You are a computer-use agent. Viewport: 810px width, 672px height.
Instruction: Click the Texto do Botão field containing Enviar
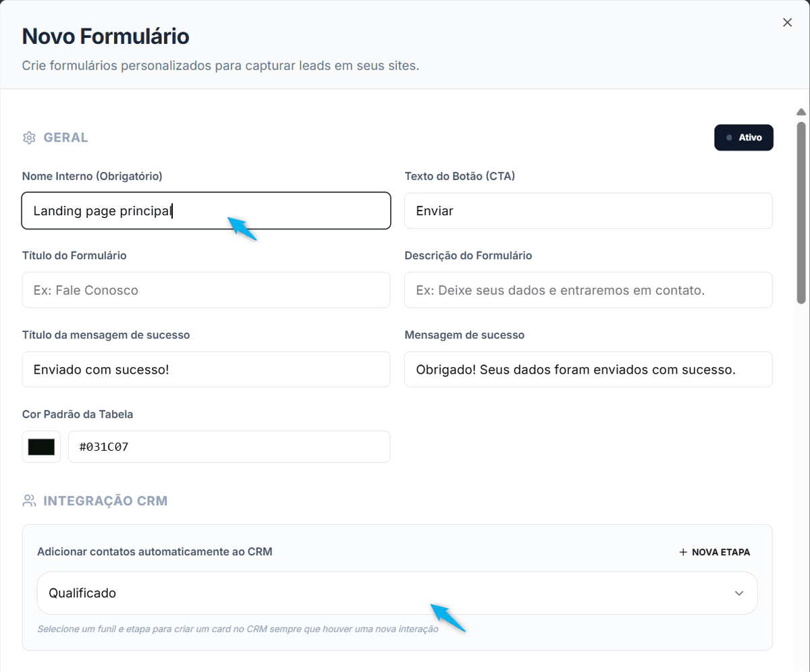(588, 211)
